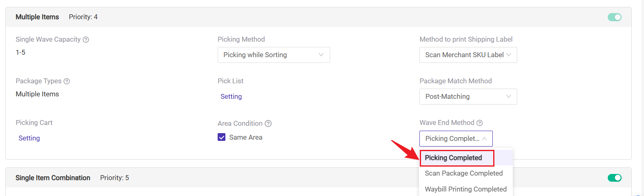Click the Post-Matching dropdown chevron

click(509, 96)
